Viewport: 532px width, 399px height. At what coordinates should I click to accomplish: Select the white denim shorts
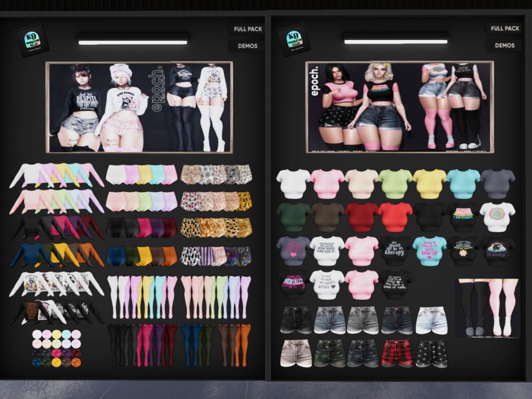[x=431, y=321]
